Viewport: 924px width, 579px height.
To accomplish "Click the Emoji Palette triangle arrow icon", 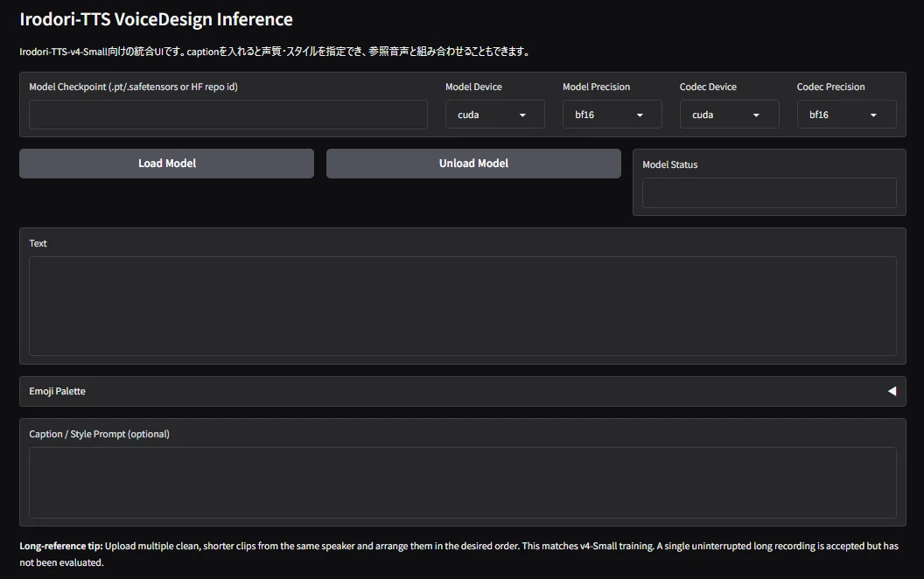I will pyautogui.click(x=892, y=391).
